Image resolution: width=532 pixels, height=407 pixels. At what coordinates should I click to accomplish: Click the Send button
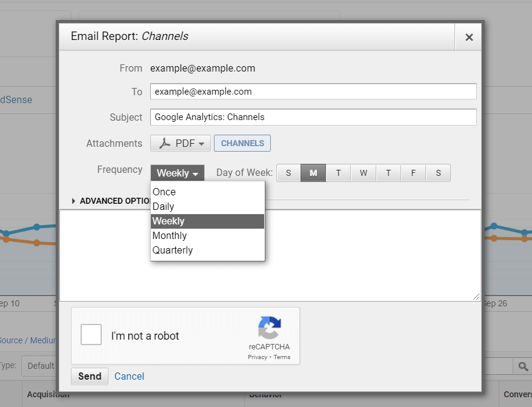(90, 376)
